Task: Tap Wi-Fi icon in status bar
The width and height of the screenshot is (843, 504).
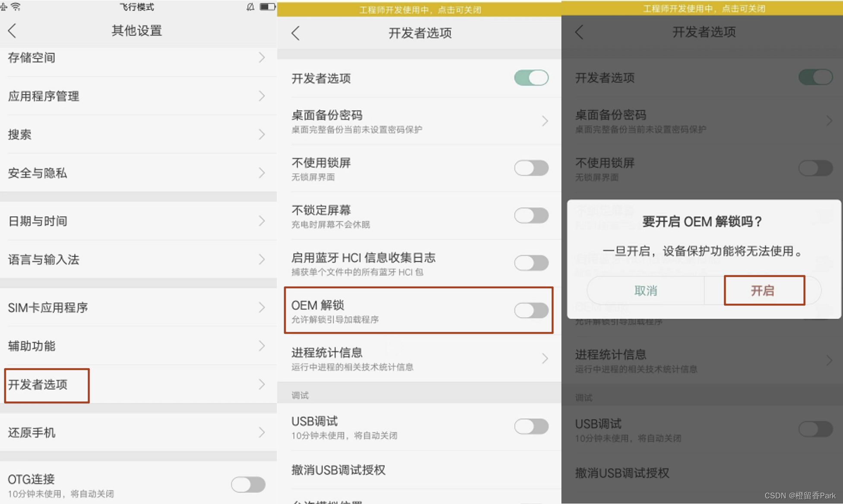Action: [16, 6]
